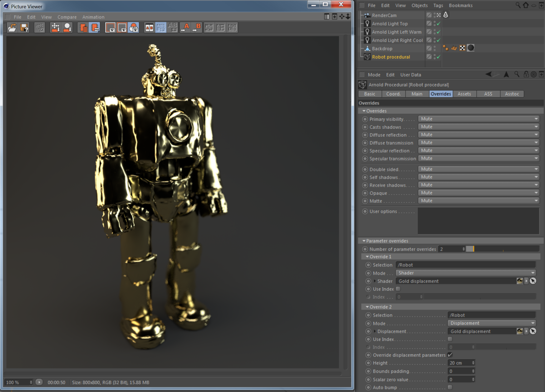Uncheck Override displacement parameters
545x392 pixels.
pyautogui.click(x=450, y=355)
